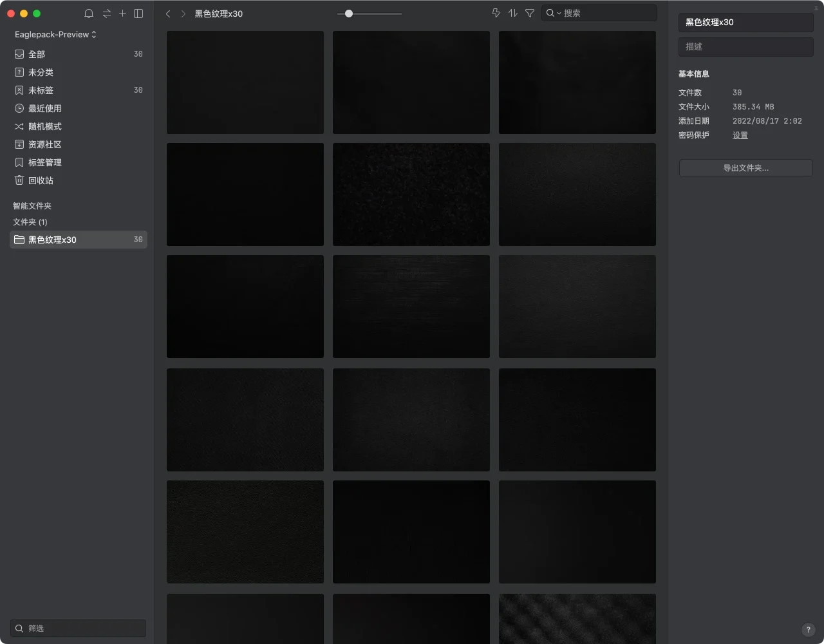Screen dimensions: 824x644
Task: Expand the 文件夹 (1) section
Action: [x=30, y=222]
